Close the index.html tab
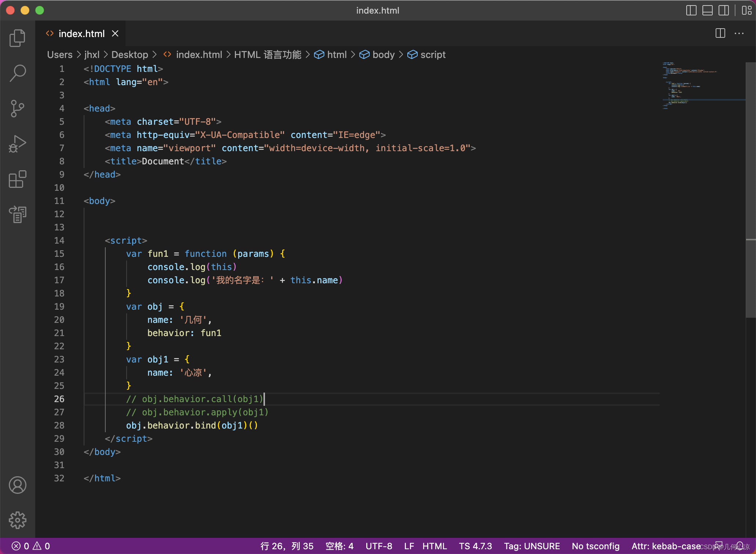The width and height of the screenshot is (756, 554). pos(115,34)
